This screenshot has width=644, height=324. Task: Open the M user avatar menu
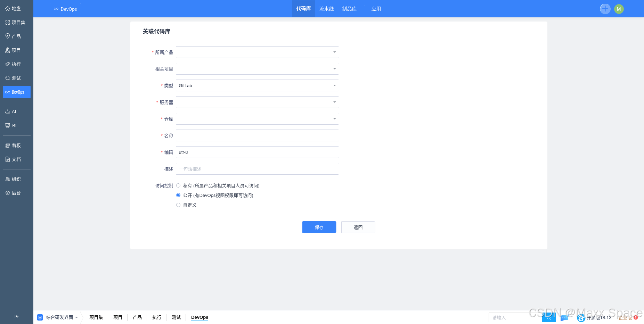[619, 9]
